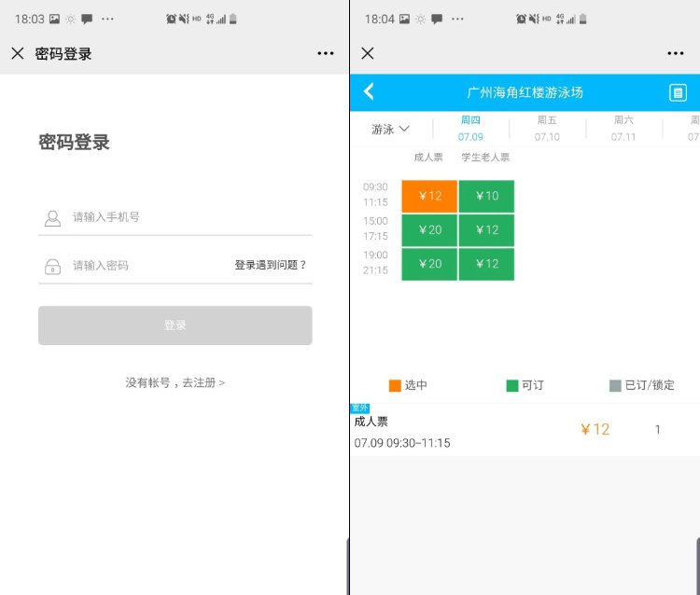
Task: Select the 周五 07.10 date tab
Action: click(547, 129)
